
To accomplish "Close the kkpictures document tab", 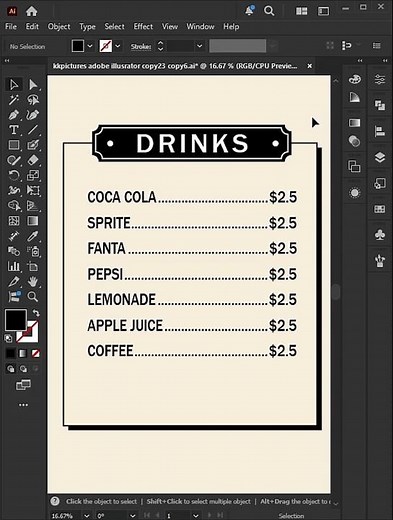I will point(310,66).
